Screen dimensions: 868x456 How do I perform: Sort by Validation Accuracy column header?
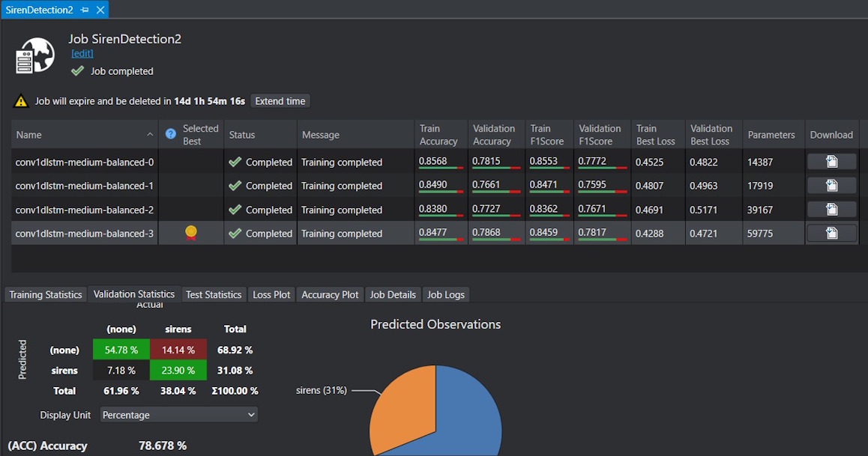[496, 134]
